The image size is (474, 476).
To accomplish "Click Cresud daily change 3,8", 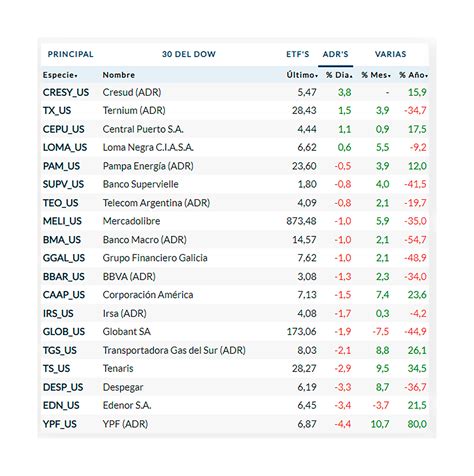I will [345, 92].
